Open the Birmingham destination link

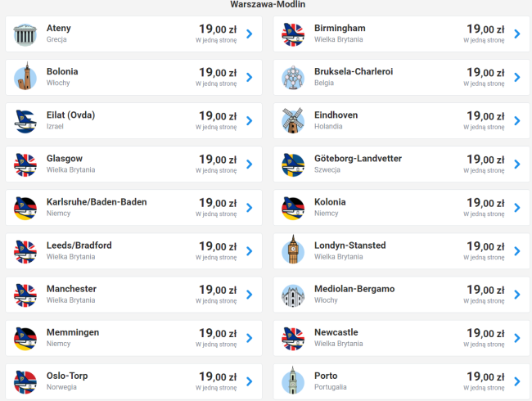pyautogui.click(x=340, y=29)
